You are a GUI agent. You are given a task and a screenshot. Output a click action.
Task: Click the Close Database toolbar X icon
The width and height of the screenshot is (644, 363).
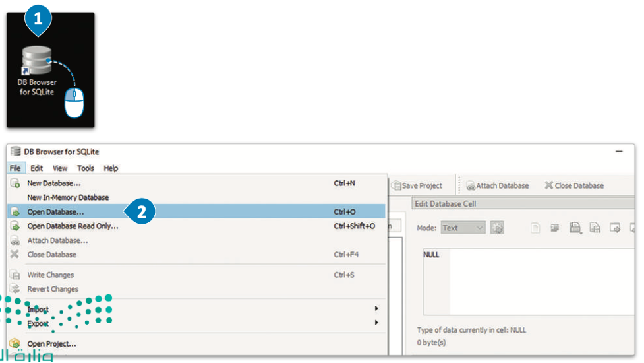[548, 185]
